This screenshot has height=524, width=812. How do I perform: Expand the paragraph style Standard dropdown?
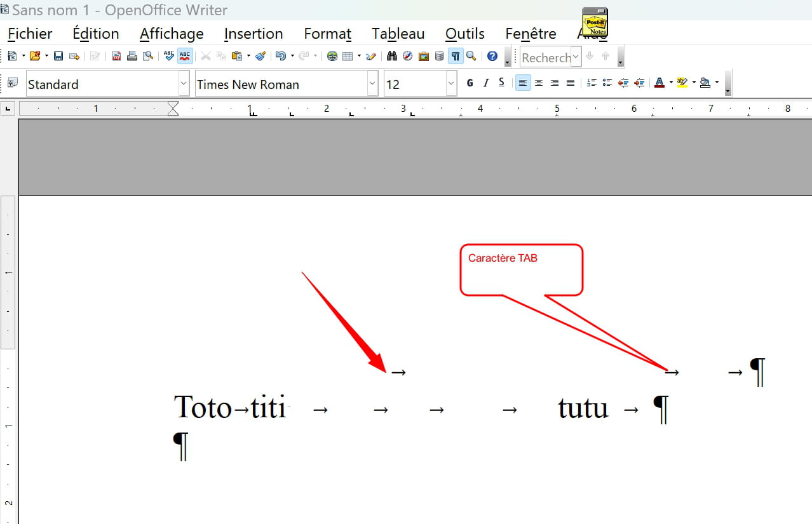(x=184, y=84)
